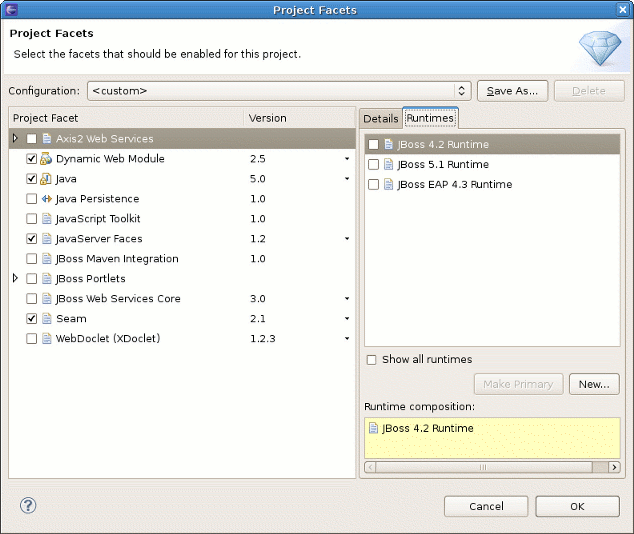634x534 pixels.
Task: Click the JBoss Maven Integration icon
Action: click(x=47, y=259)
